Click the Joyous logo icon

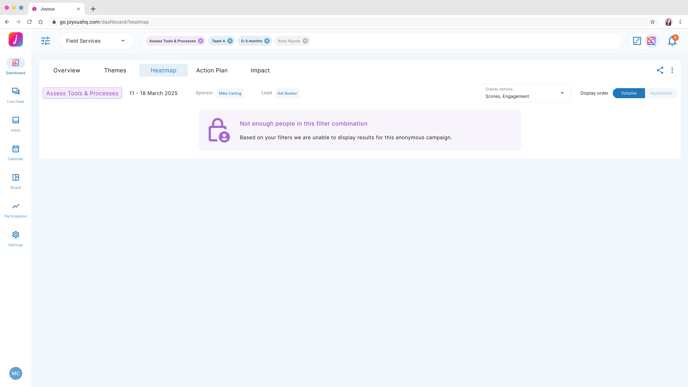tap(16, 39)
